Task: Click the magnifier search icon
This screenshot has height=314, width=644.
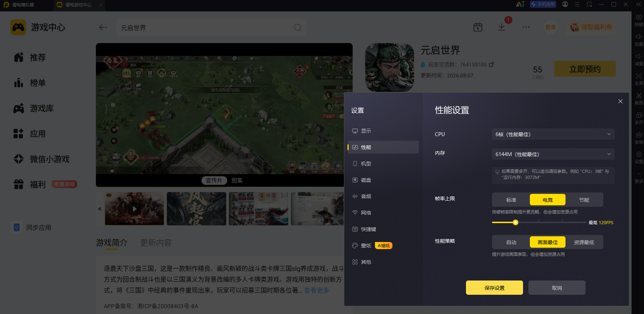Action: point(298,27)
